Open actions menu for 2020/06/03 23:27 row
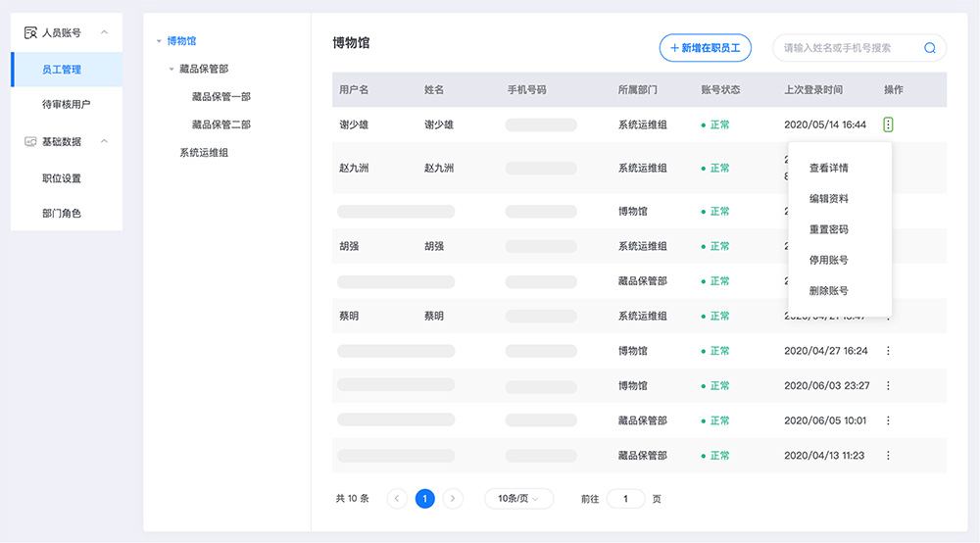980x543 pixels. pyautogui.click(x=888, y=385)
